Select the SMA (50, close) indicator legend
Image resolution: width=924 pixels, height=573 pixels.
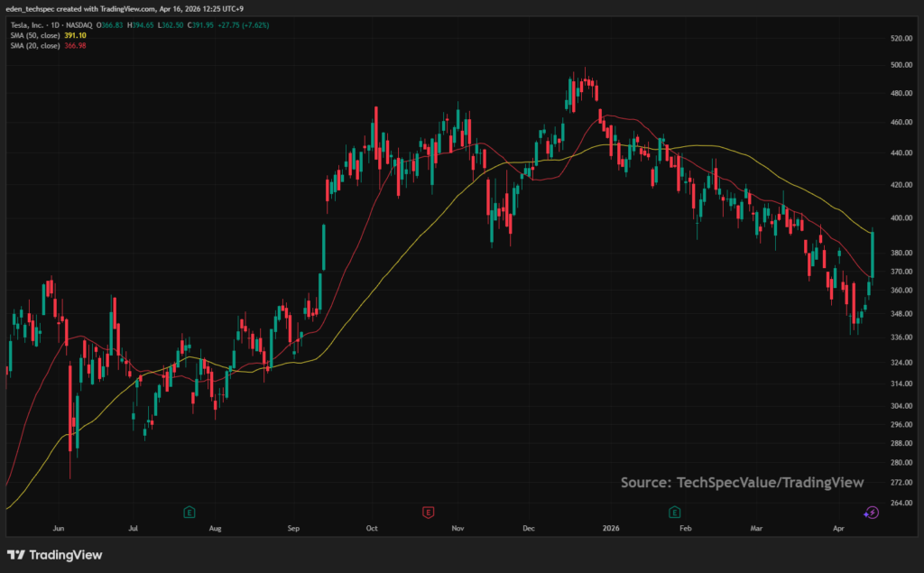pos(35,35)
